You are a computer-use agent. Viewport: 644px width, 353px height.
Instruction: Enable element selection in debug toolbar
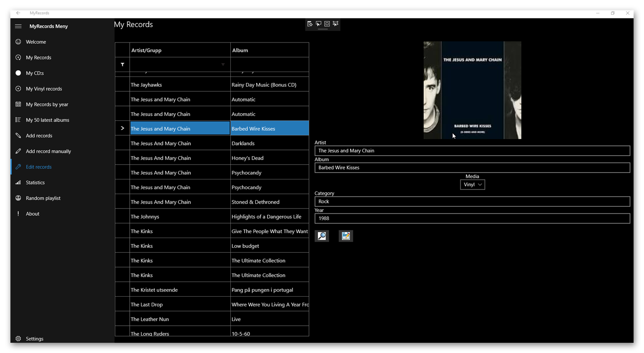318,24
